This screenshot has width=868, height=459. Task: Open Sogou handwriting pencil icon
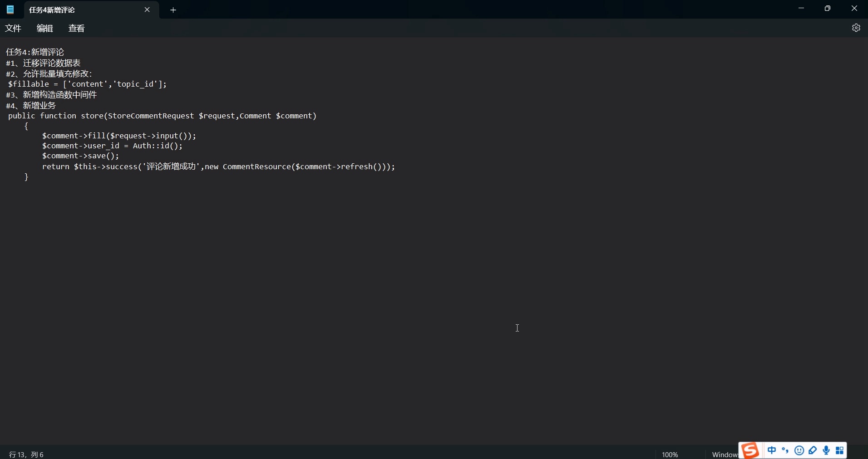(x=813, y=450)
